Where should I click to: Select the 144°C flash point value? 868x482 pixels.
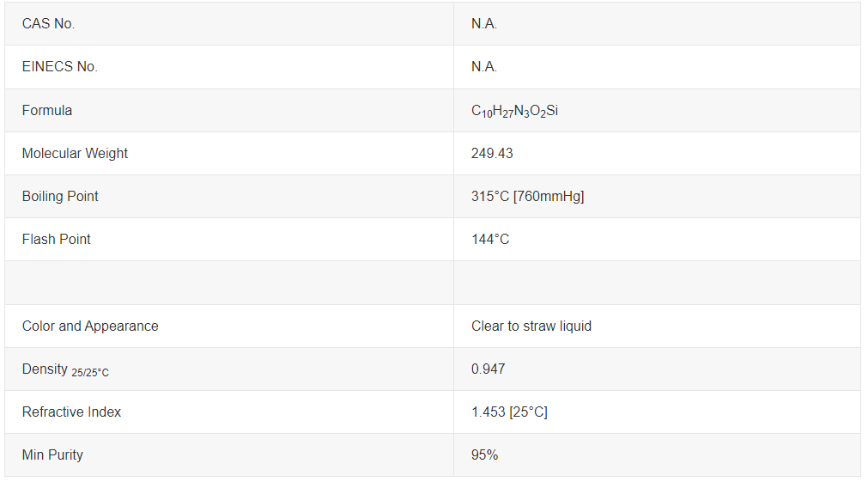coord(490,239)
